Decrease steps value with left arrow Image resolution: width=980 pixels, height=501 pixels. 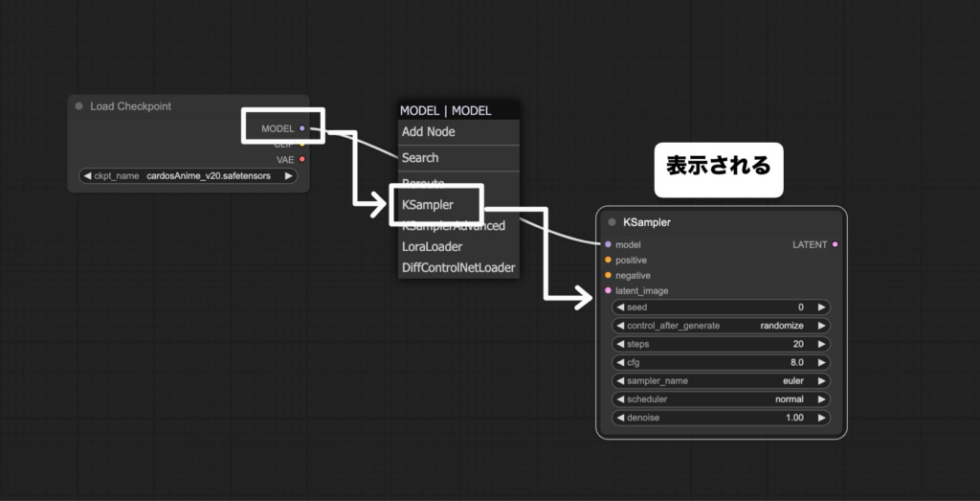(x=620, y=345)
